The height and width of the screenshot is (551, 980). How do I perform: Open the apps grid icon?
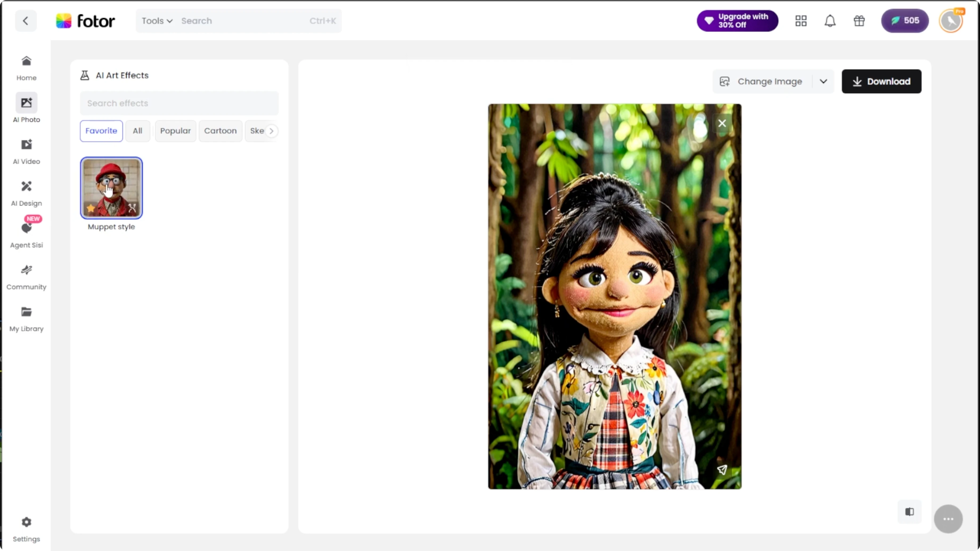point(801,21)
